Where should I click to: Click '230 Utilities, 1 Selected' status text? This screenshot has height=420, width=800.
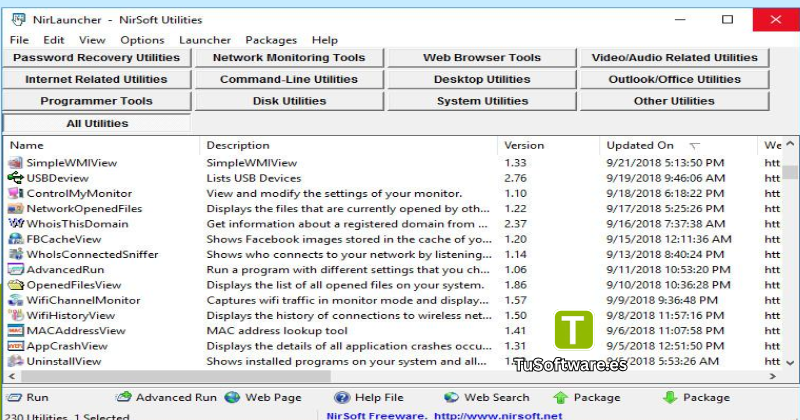(x=67, y=416)
